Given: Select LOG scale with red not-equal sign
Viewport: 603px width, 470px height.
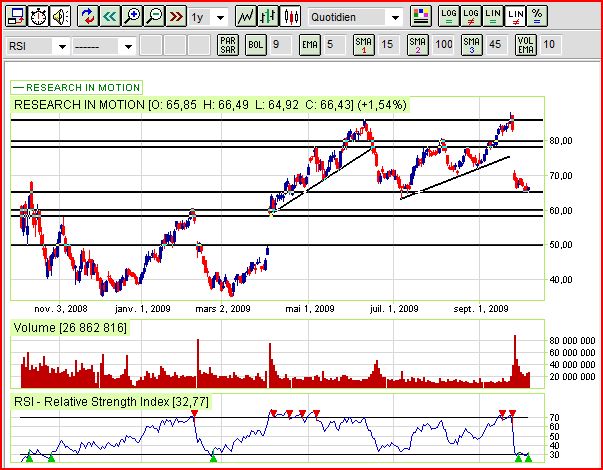Looking at the screenshot, I should click(471, 17).
